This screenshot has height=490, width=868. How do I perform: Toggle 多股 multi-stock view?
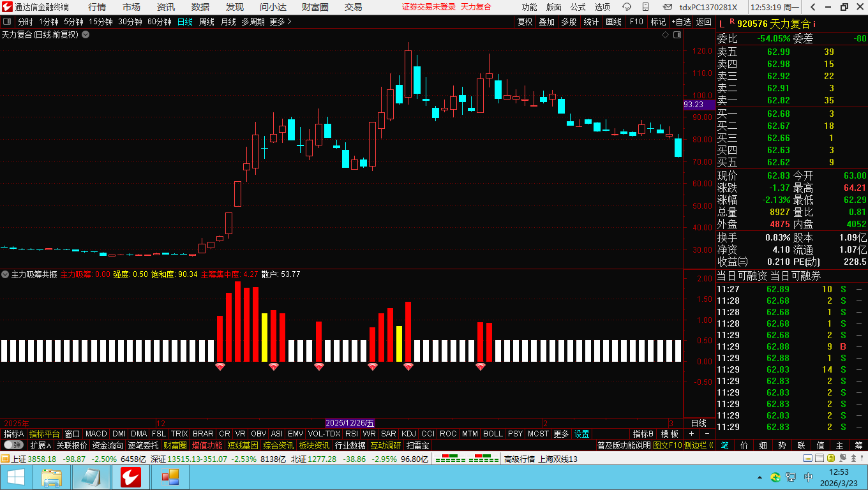point(569,22)
